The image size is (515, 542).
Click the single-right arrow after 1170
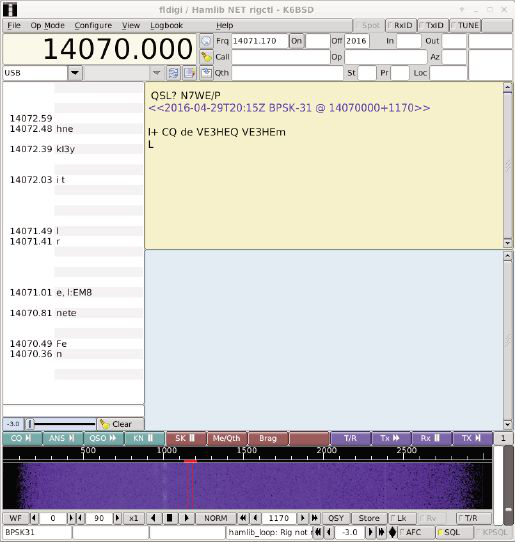point(303,518)
